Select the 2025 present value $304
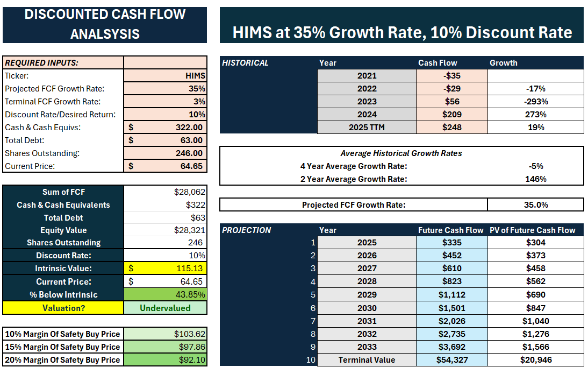The width and height of the screenshot is (588, 374). (536, 242)
